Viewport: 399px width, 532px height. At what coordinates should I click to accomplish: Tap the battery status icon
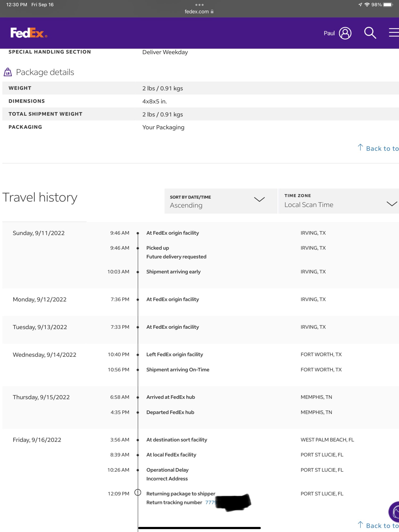click(x=388, y=5)
